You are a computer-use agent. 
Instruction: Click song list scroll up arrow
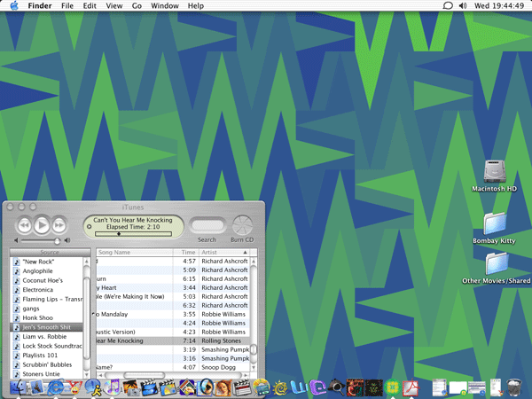[254, 262]
